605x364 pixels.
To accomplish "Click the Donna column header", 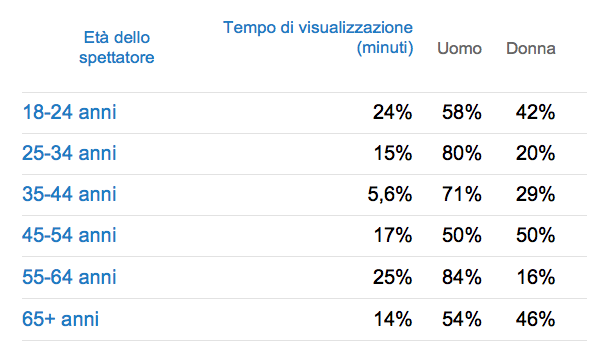I will 531,49.
